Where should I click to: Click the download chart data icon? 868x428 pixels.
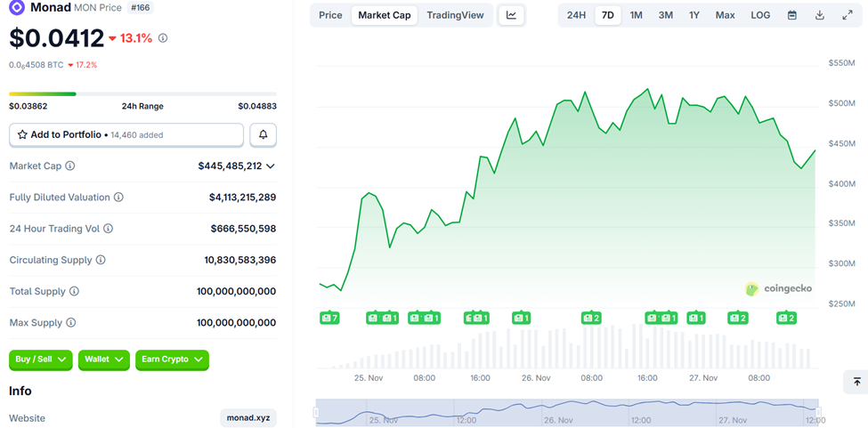pyautogui.click(x=820, y=15)
